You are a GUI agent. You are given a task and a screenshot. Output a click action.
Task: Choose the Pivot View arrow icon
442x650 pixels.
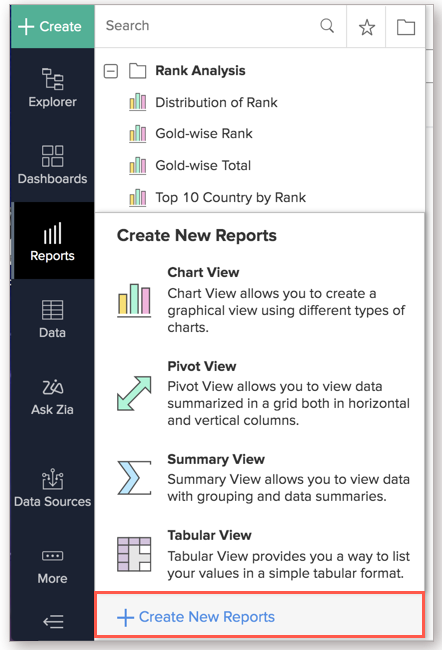[x=134, y=393]
